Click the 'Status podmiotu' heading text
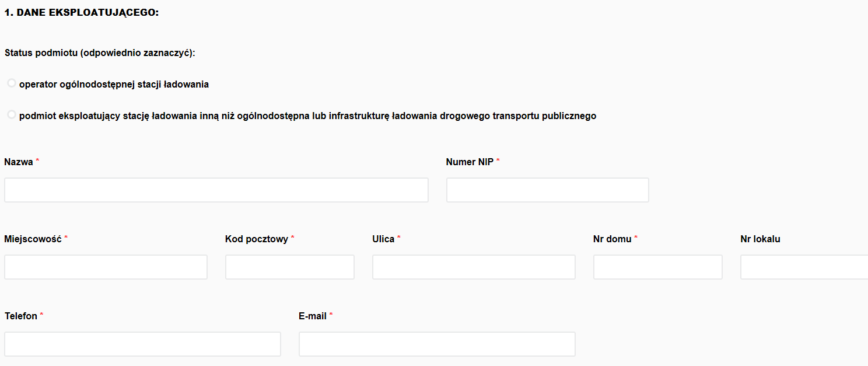 pos(99,53)
